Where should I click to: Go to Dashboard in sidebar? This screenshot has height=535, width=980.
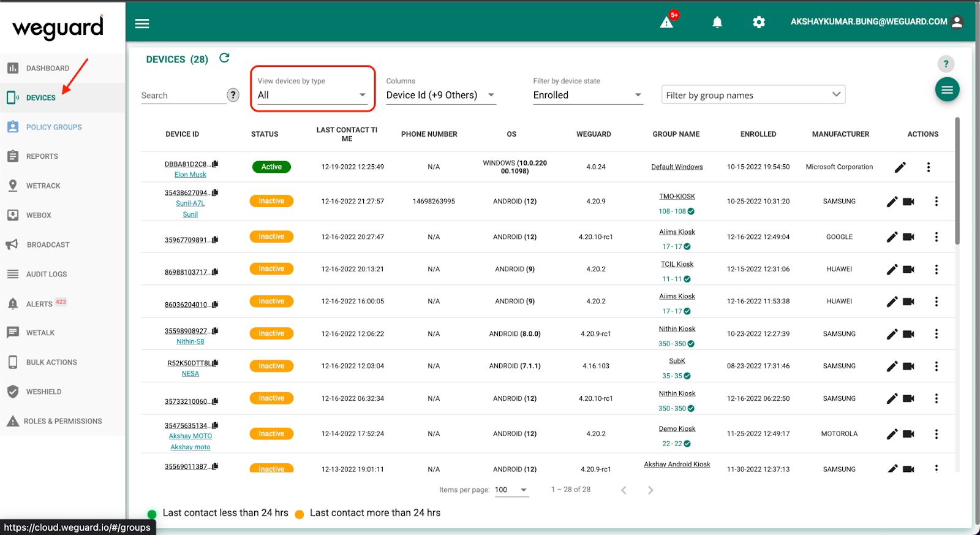tap(48, 69)
